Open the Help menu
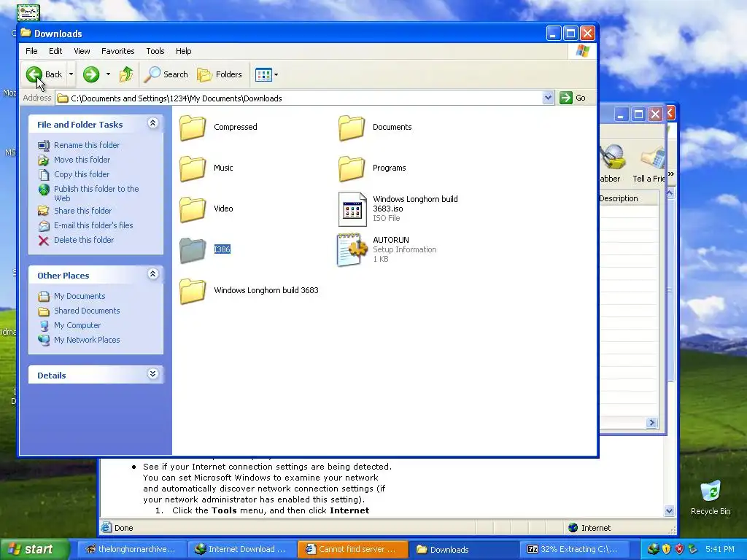 coord(183,51)
